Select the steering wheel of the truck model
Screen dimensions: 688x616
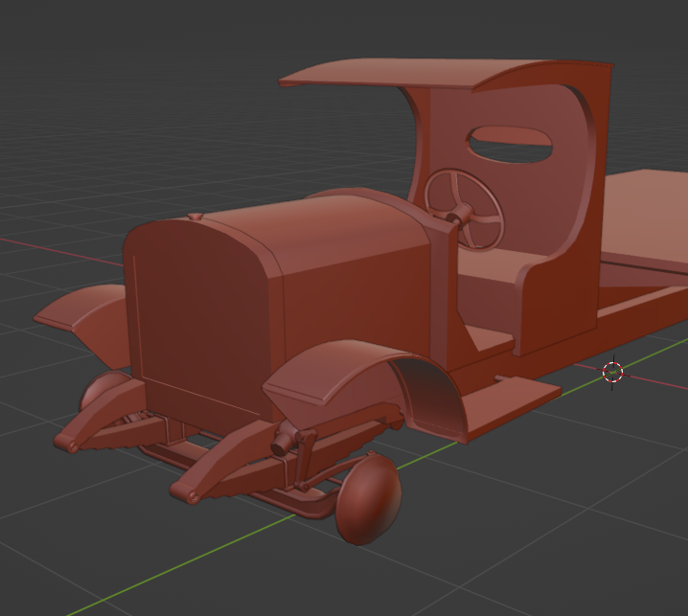coord(464,210)
